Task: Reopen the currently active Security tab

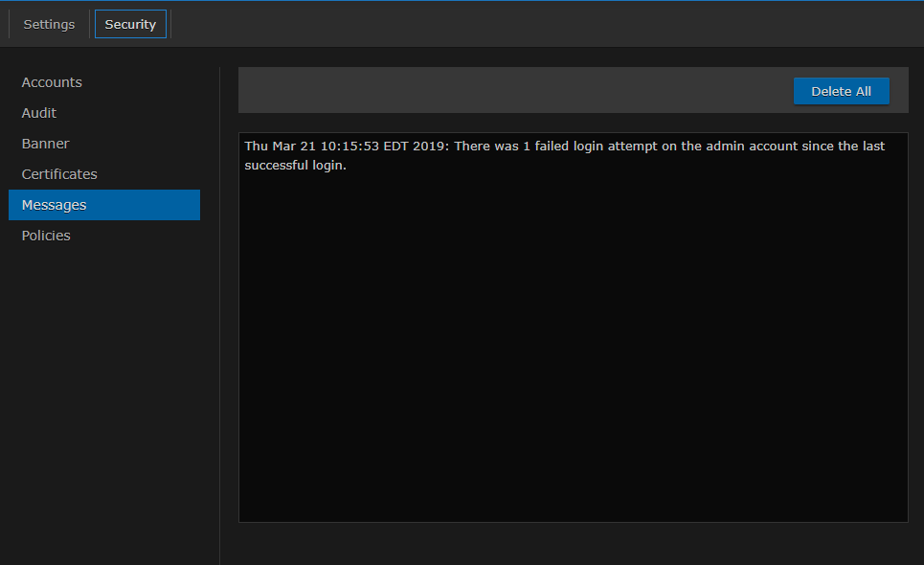Action: coord(130,24)
